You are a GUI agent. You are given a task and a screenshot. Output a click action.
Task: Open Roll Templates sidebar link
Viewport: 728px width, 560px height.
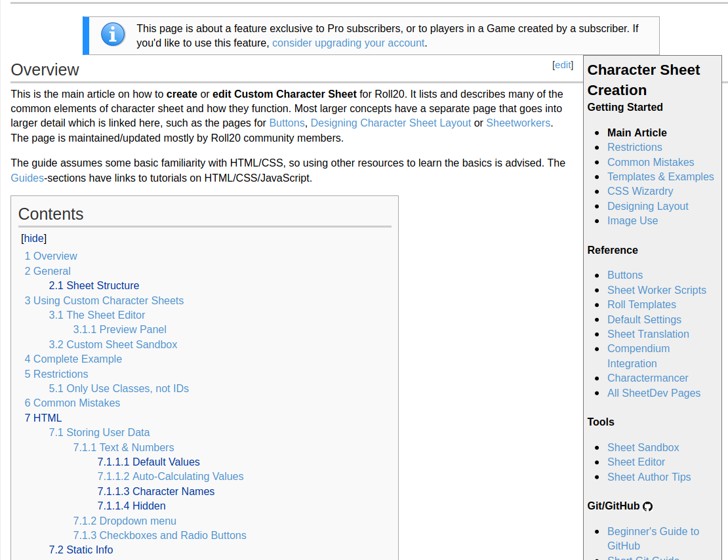pyautogui.click(x=641, y=305)
